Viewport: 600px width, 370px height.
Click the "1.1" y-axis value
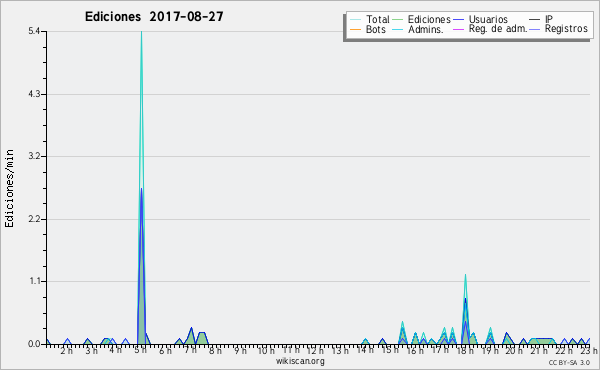tap(34, 281)
